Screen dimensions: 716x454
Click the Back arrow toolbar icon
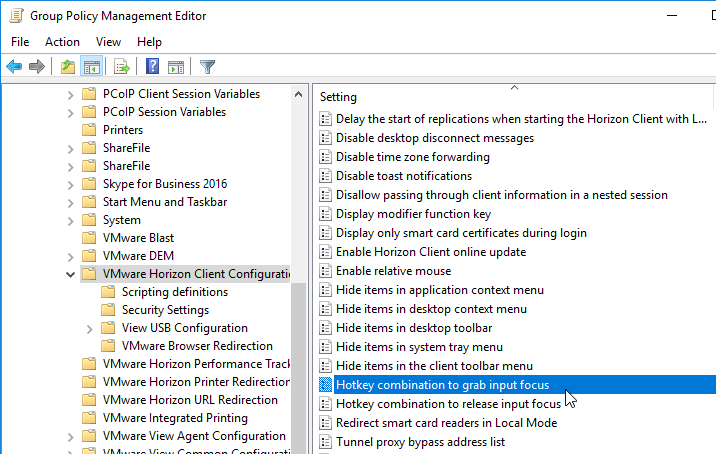tap(14, 67)
